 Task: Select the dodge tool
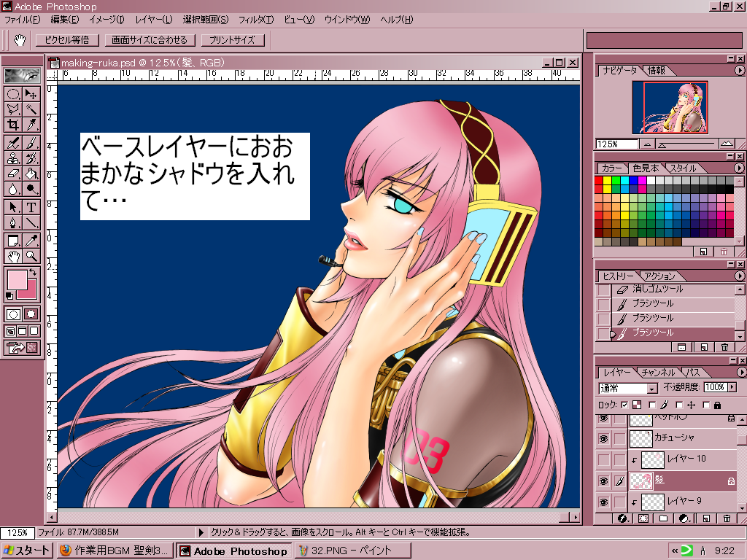pyautogui.click(x=31, y=189)
